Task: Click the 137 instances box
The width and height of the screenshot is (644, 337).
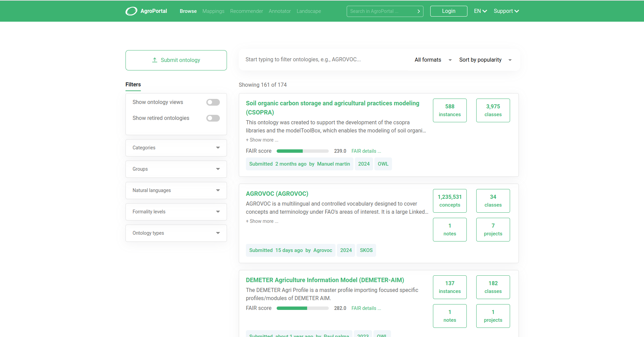Action: [450, 287]
